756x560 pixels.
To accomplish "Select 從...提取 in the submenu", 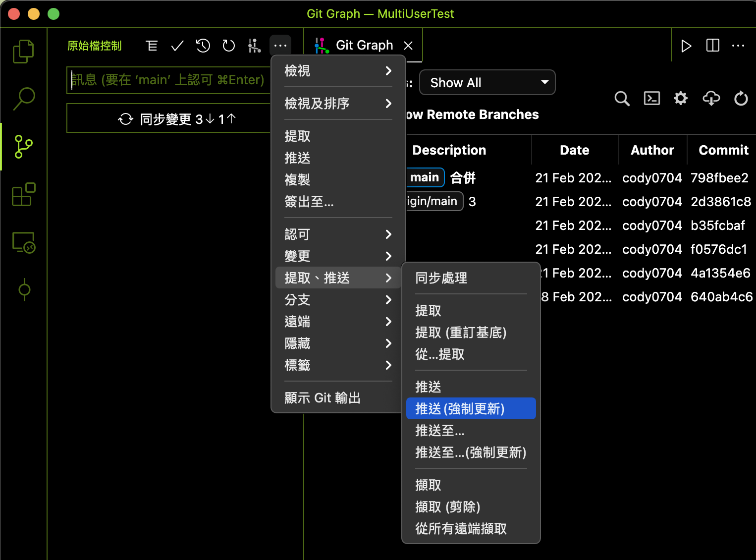I will point(471,354).
